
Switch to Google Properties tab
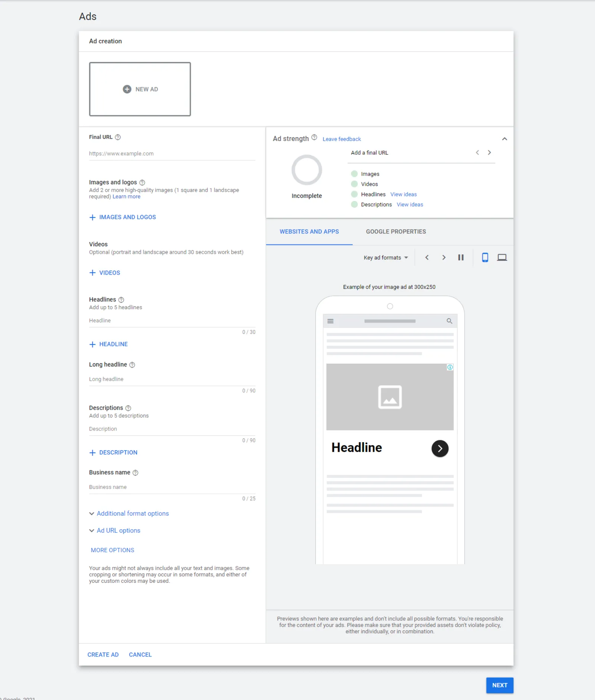click(396, 231)
